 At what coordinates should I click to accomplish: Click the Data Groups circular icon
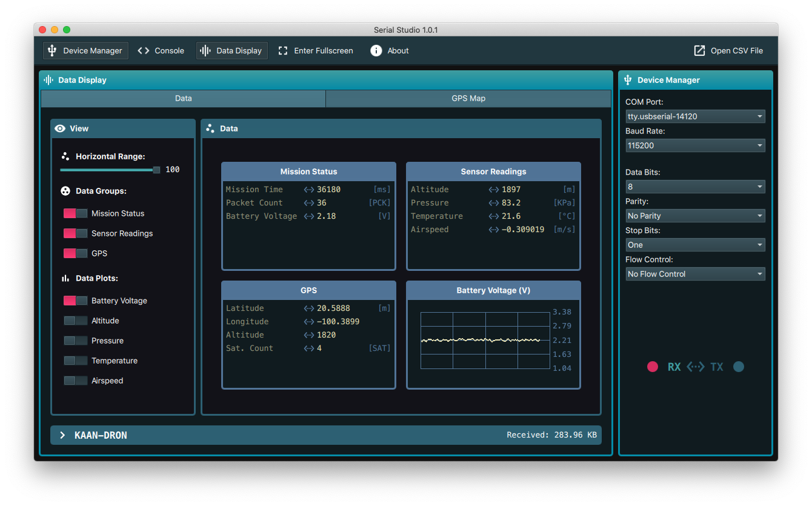coord(65,191)
